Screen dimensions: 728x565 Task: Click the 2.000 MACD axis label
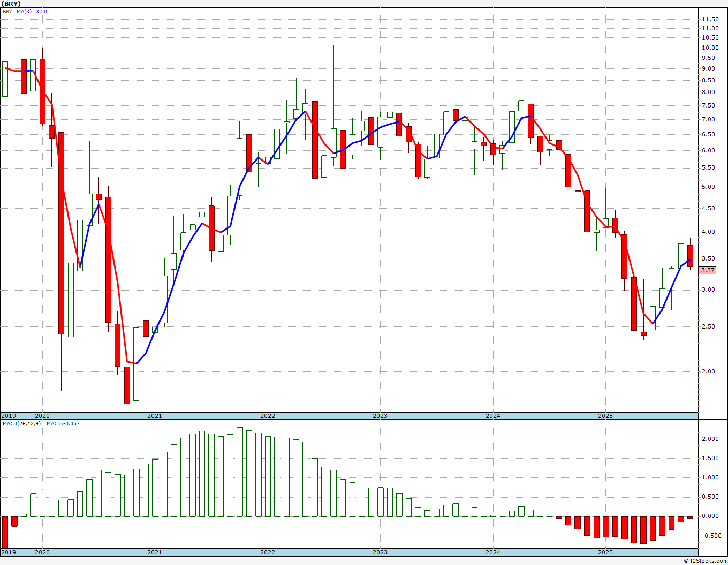point(711,439)
